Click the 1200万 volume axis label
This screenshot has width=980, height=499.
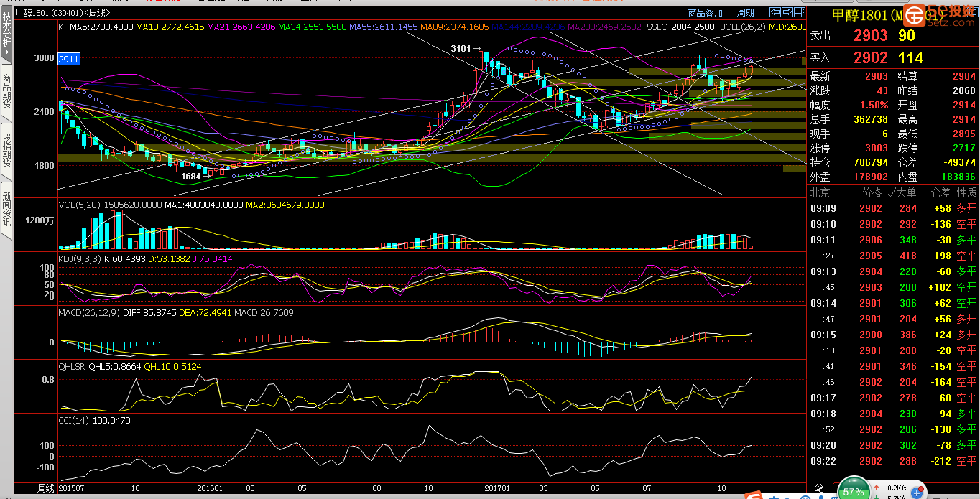tap(40, 220)
